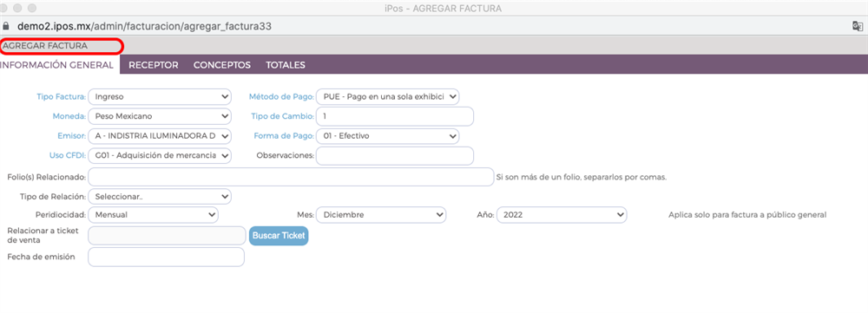Open the Moneda dropdown showing Peso Mexicano
868x313 pixels.
[160, 116]
